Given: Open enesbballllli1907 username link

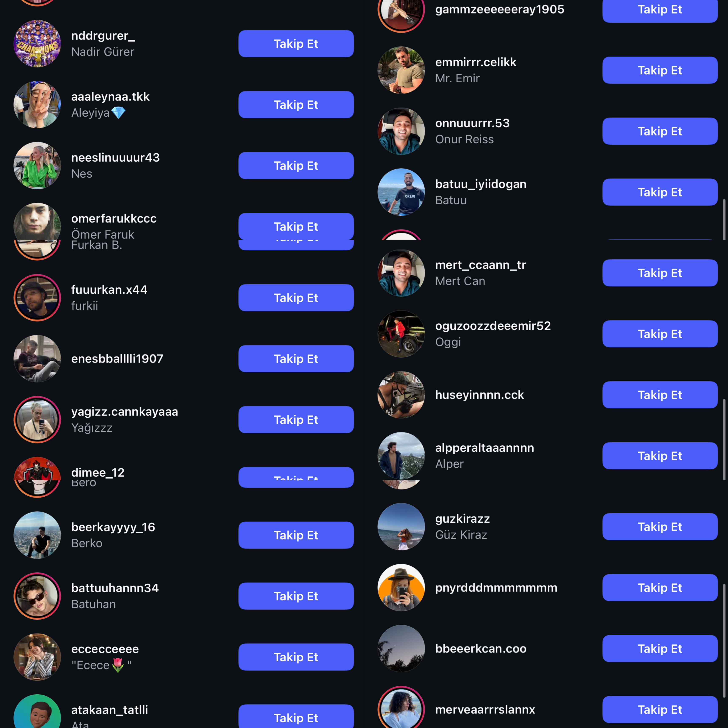Looking at the screenshot, I should [117, 359].
